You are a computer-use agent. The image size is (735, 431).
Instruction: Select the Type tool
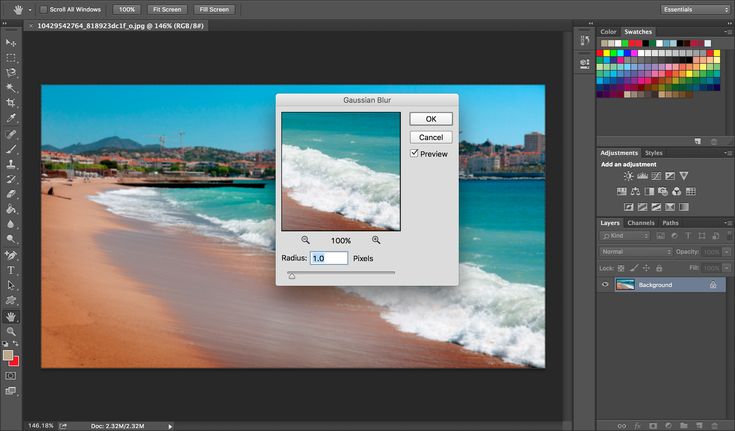11,270
